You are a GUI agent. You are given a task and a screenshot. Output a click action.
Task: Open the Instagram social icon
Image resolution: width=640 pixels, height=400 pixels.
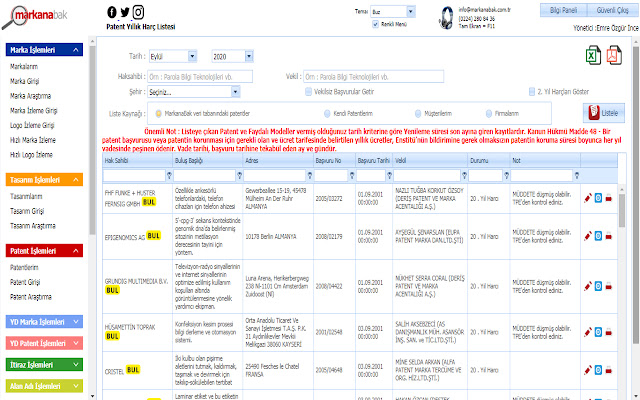138,11
